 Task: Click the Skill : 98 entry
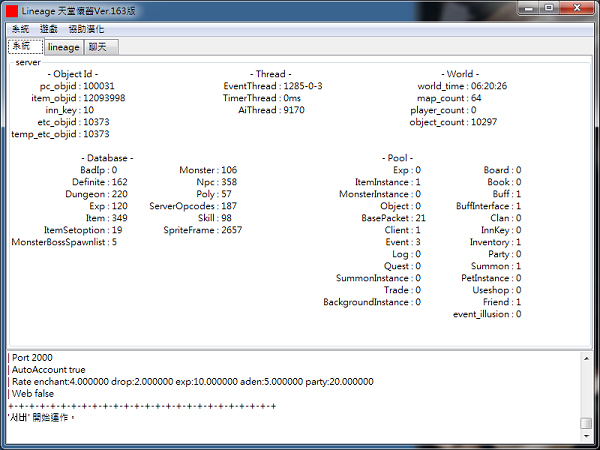point(215,218)
